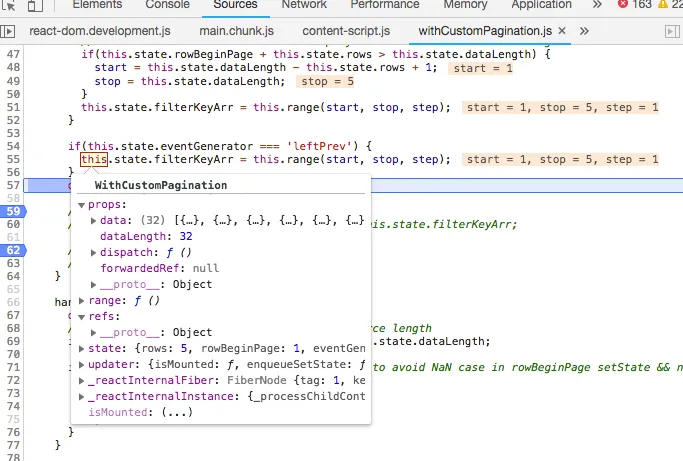Switch to the Sources panel tab

[235, 4]
